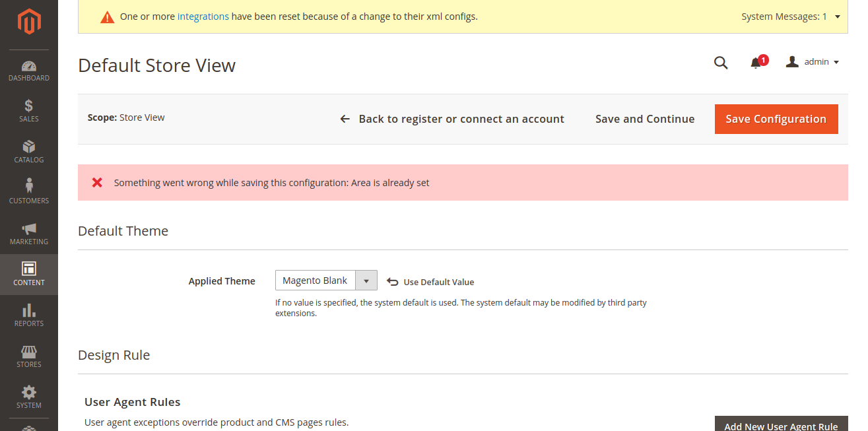Open the admin account dropdown arrow

point(836,62)
